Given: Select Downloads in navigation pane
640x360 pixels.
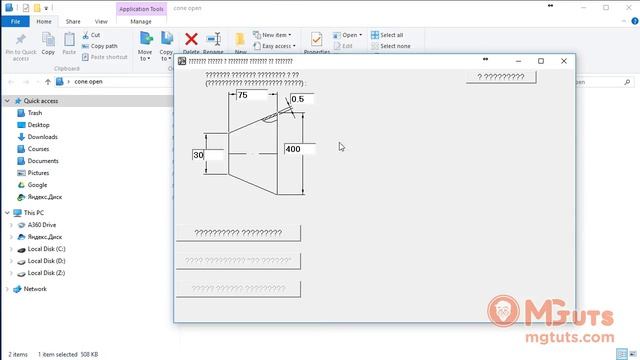Looking at the screenshot, I should pos(42,137).
